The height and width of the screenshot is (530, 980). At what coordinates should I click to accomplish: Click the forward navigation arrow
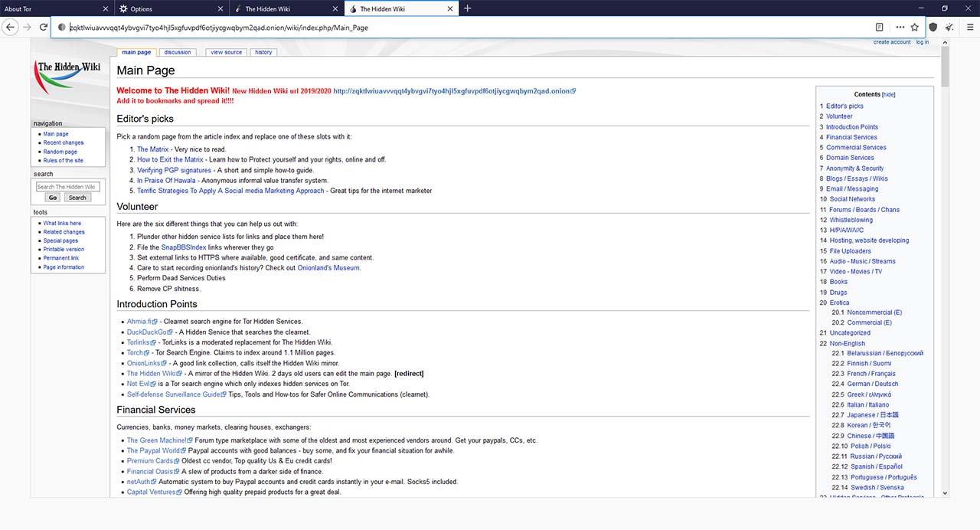coord(28,27)
